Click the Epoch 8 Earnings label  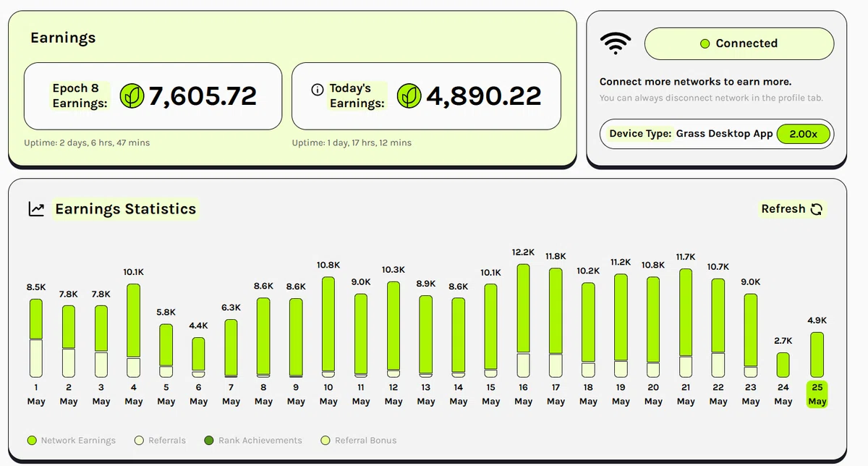[80, 96]
